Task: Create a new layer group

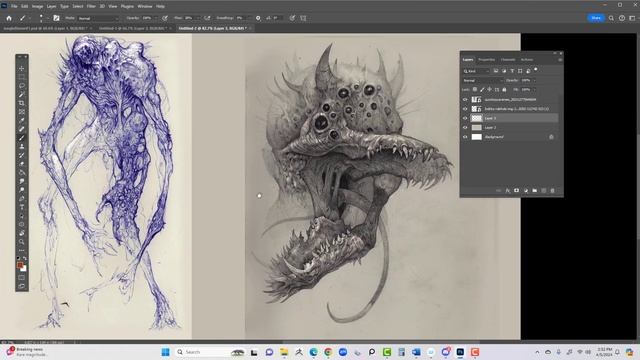Action: pyautogui.click(x=535, y=191)
